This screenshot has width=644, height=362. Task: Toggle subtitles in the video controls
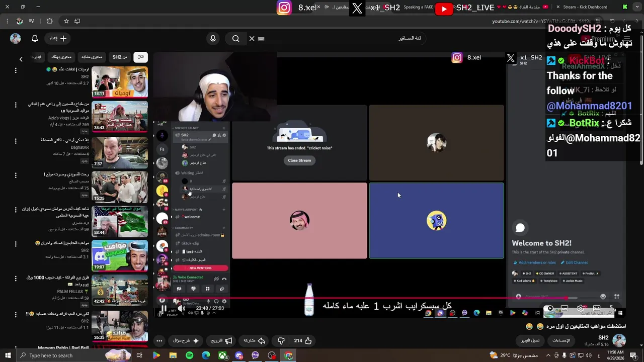565,308
